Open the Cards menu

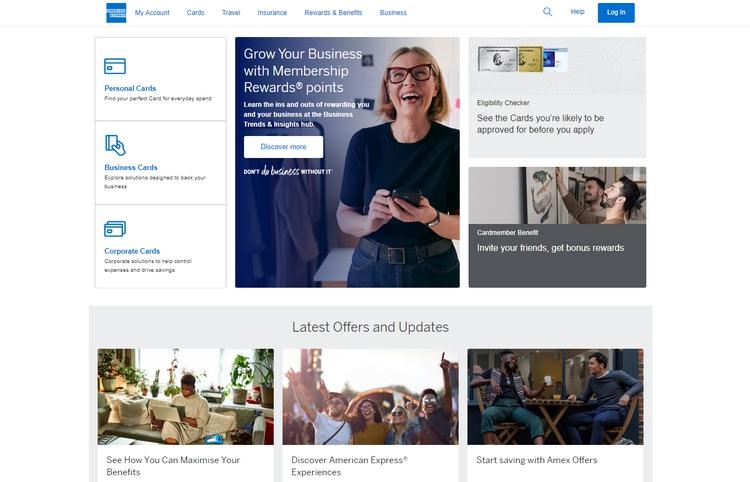[x=195, y=13]
